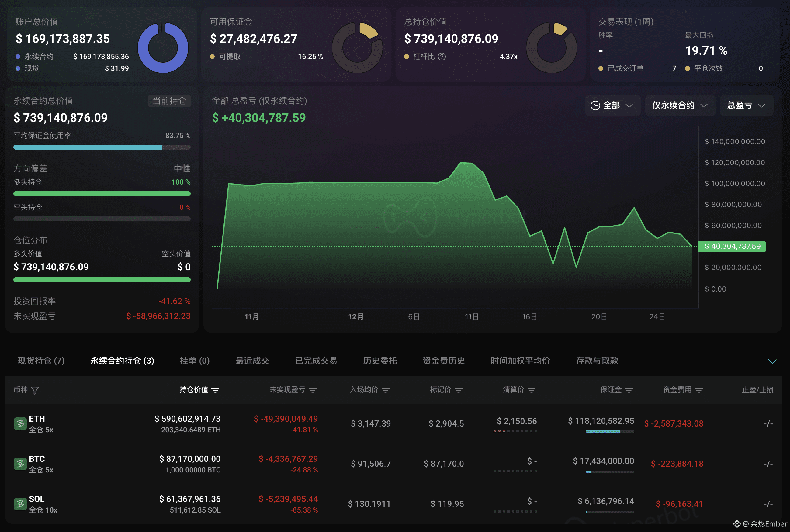
Task: Sort by the liquidation price column icon
Action: pos(532,390)
